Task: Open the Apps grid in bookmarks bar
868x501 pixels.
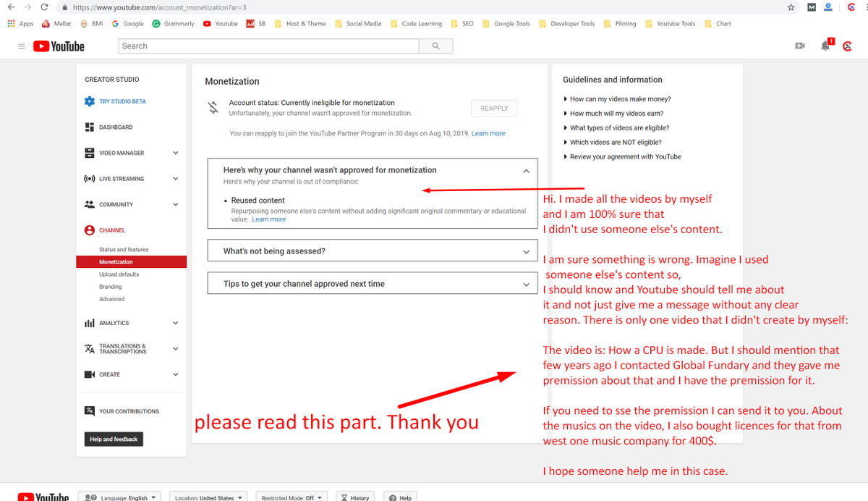Action: pos(20,23)
